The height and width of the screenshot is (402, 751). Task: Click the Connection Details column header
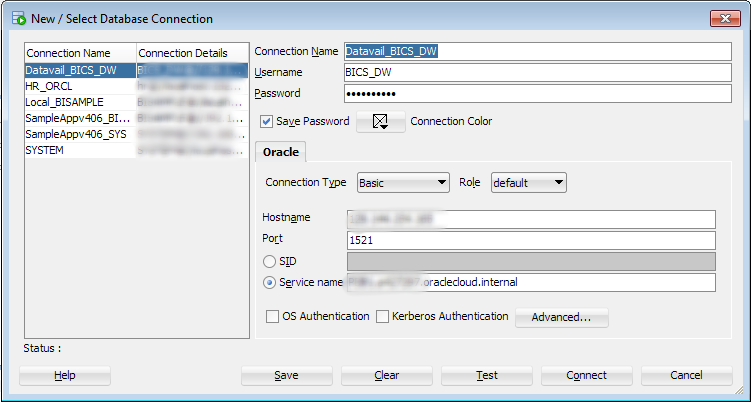click(x=193, y=53)
